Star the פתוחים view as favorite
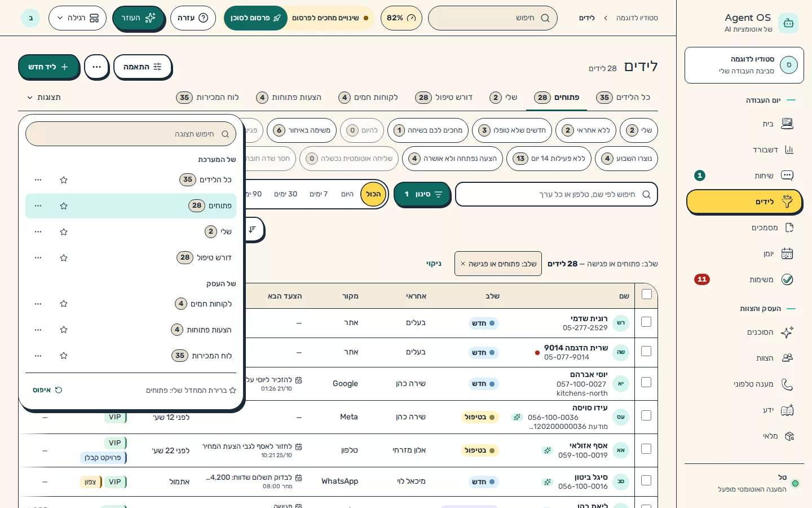 (64, 206)
